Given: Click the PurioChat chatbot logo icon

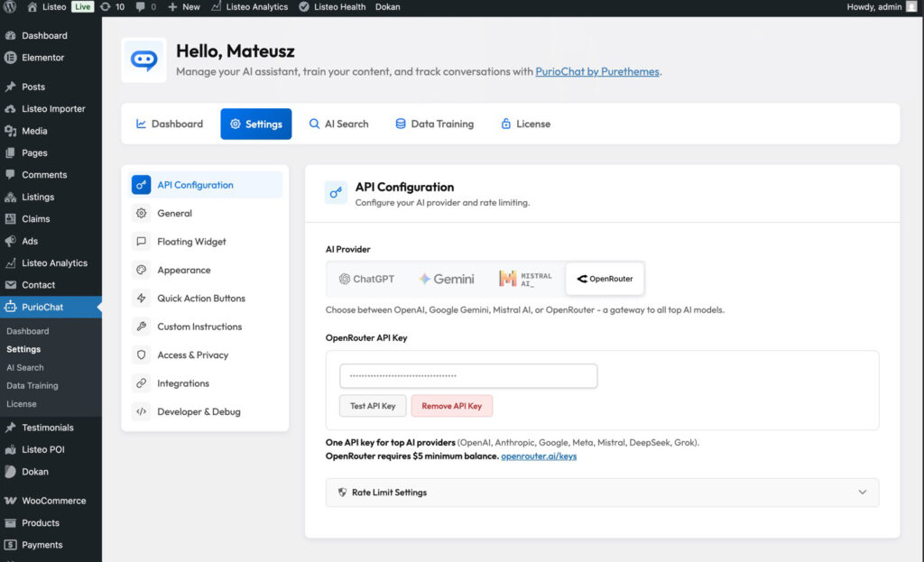Looking at the screenshot, I should [x=143, y=60].
